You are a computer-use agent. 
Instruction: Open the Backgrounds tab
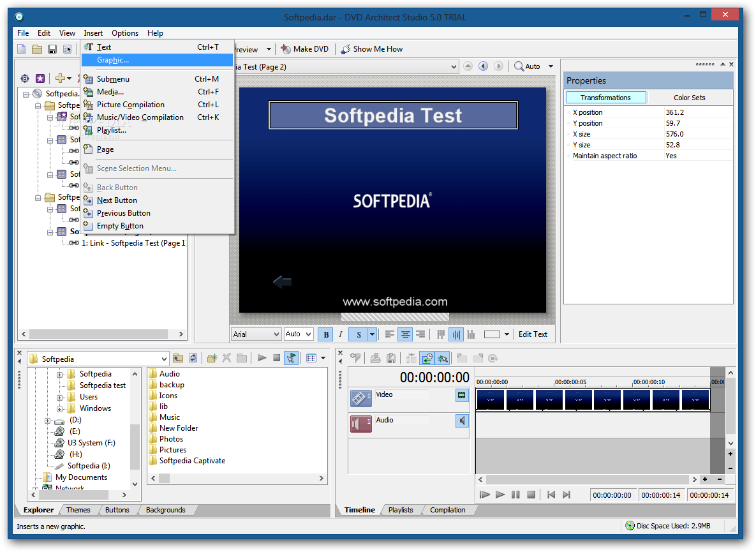[165, 510]
